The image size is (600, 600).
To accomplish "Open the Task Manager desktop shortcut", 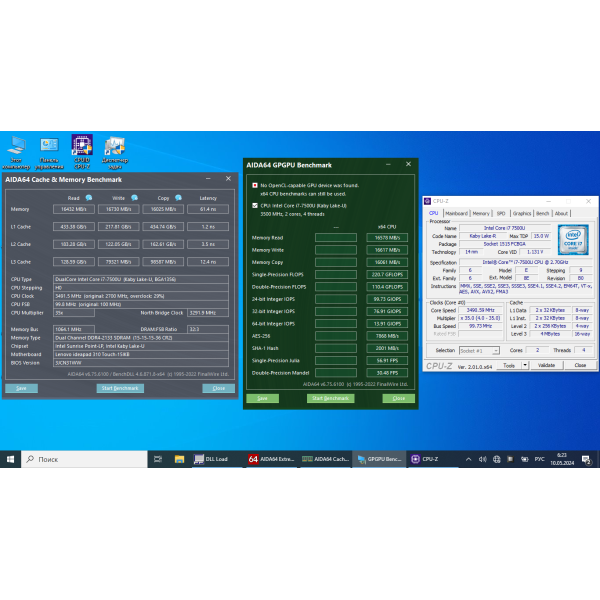I will [x=115, y=152].
